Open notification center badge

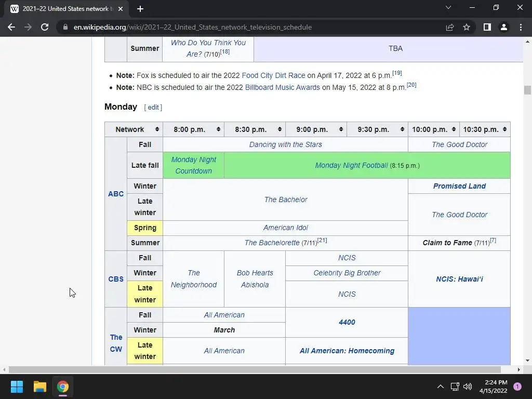(x=517, y=387)
